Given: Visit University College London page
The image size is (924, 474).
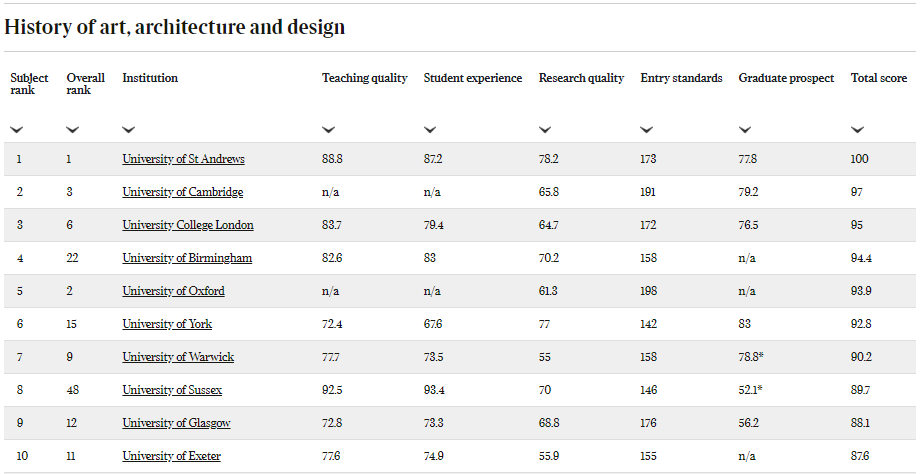Looking at the screenshot, I should click(188, 225).
